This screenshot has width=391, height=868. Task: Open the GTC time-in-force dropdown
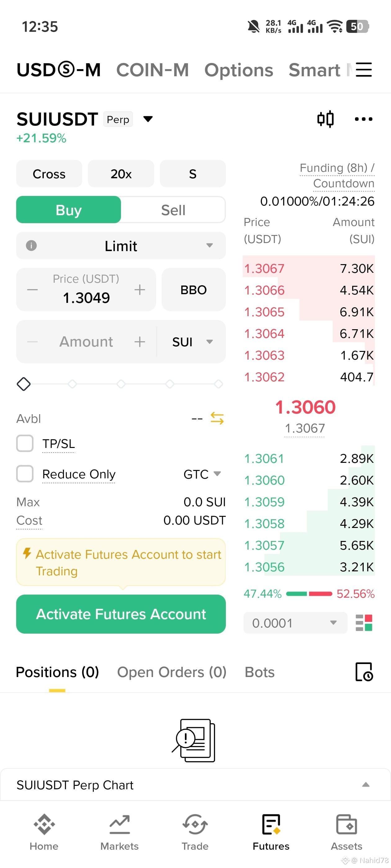[x=202, y=474]
